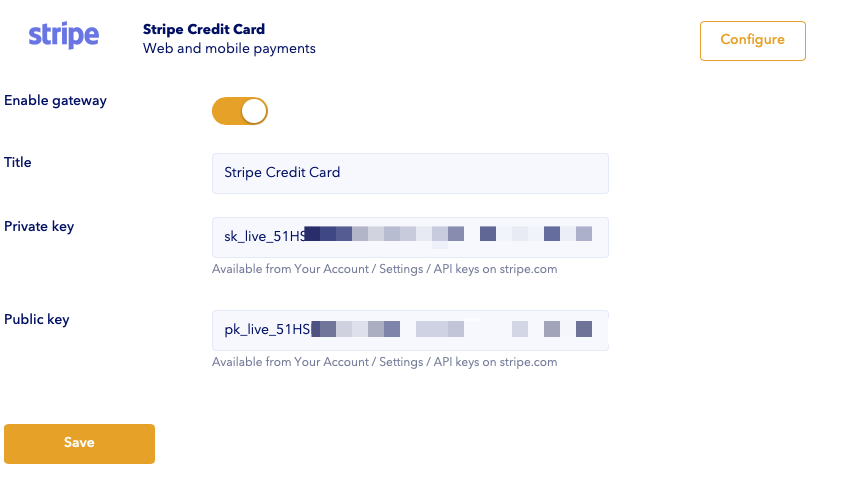The image size is (856, 481).
Task: Click the Stripe logo
Action: (64, 35)
